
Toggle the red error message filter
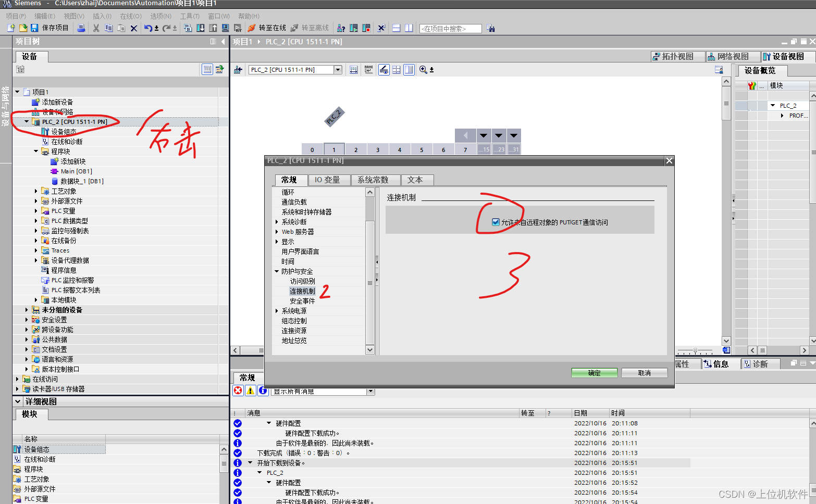click(238, 390)
